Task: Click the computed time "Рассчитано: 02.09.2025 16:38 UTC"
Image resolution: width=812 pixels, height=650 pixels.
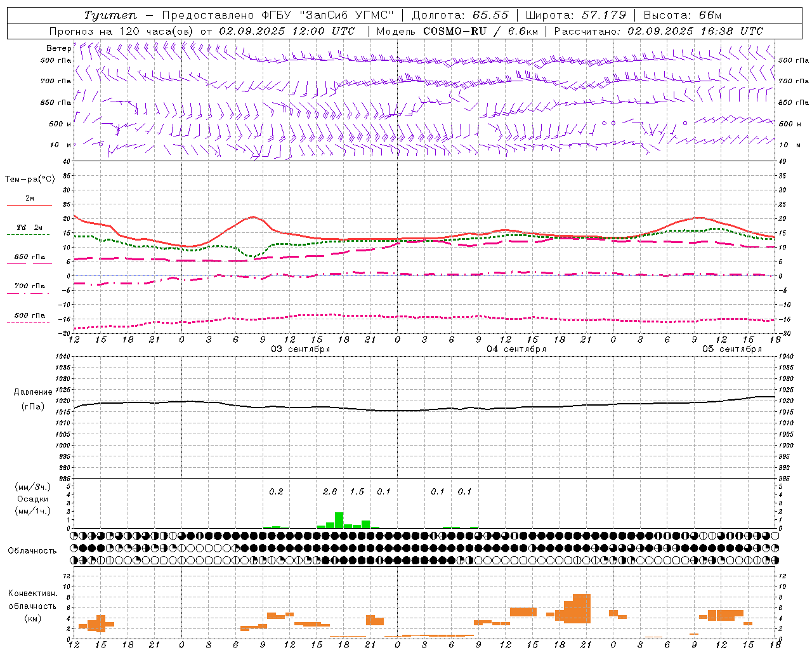Action: coord(658,31)
